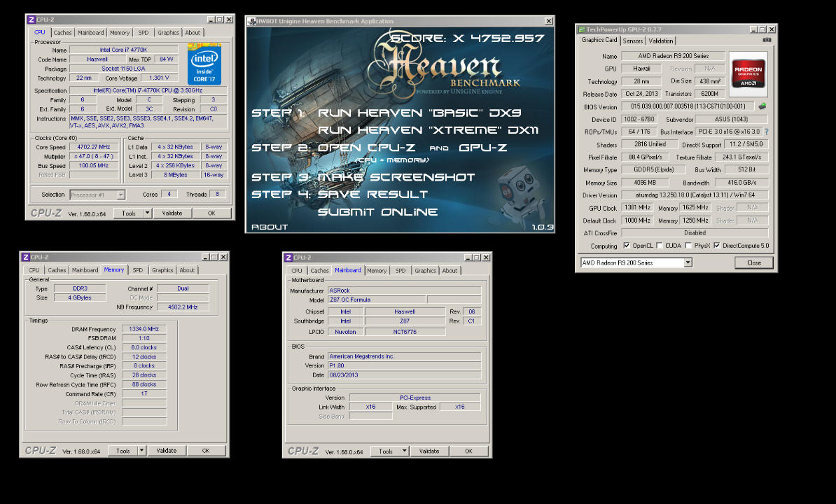This screenshot has width=836, height=504.
Task: Click the HWBOT Heaven title bar icon
Action: point(251,21)
